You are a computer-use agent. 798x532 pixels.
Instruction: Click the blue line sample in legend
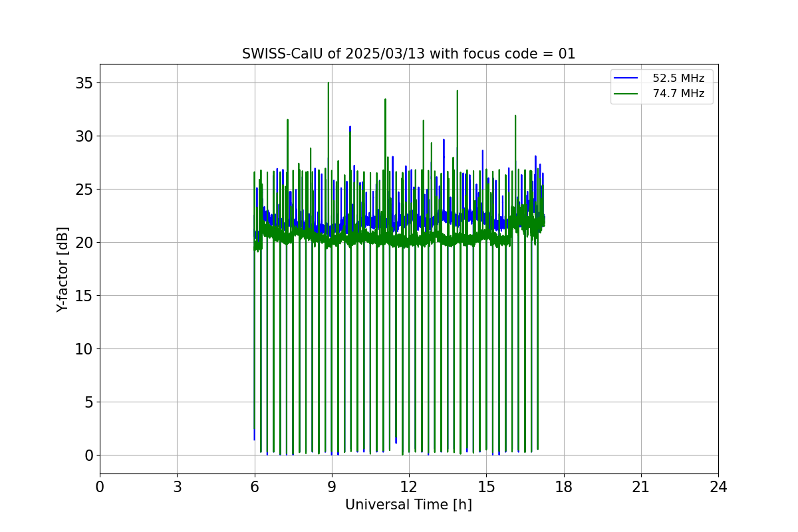coord(626,78)
